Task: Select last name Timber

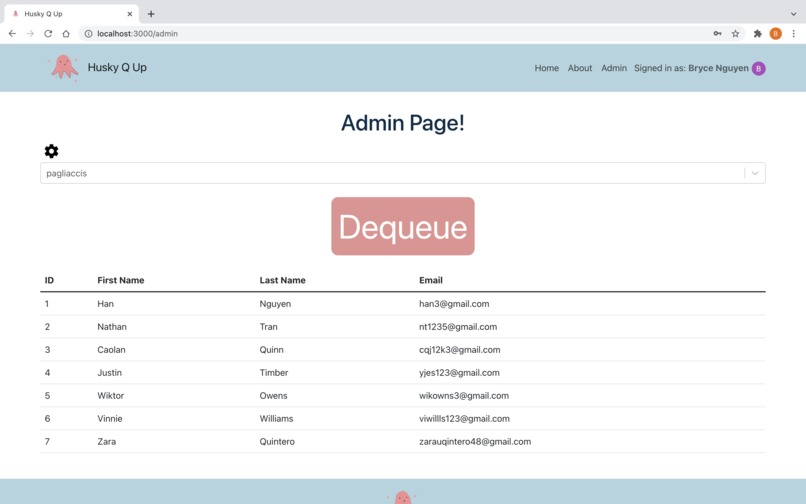Action: coord(273,373)
